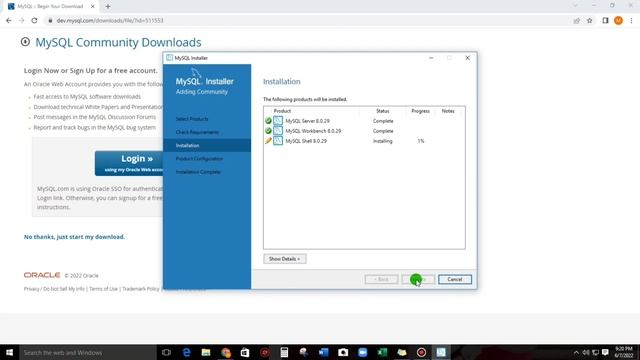This screenshot has width=640, height=360.
Task: Click the browser address bar URL
Action: [x=110, y=20]
